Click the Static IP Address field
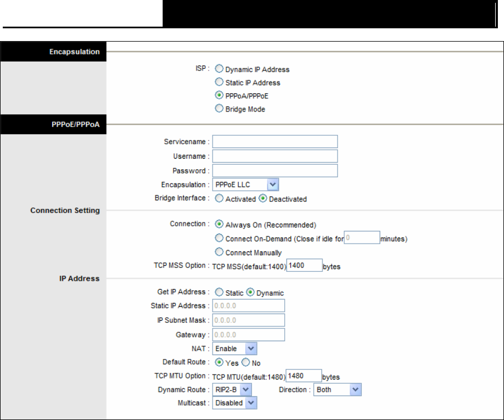This screenshot has height=420, width=504. (249, 306)
